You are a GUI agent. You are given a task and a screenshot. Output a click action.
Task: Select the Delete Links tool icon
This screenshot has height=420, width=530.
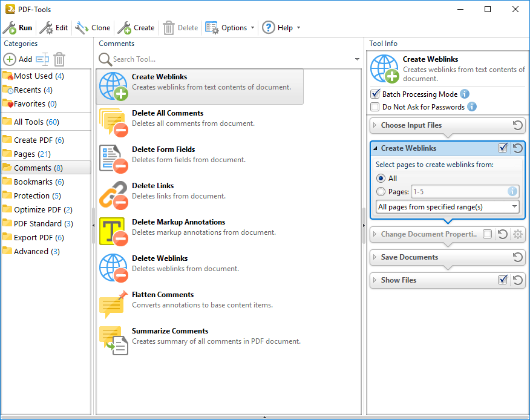pyautogui.click(x=114, y=195)
